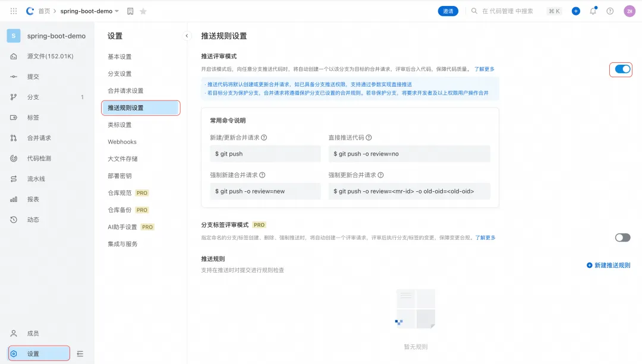Click 'git push -o review=new' command box
642x364 pixels.
tap(265, 191)
